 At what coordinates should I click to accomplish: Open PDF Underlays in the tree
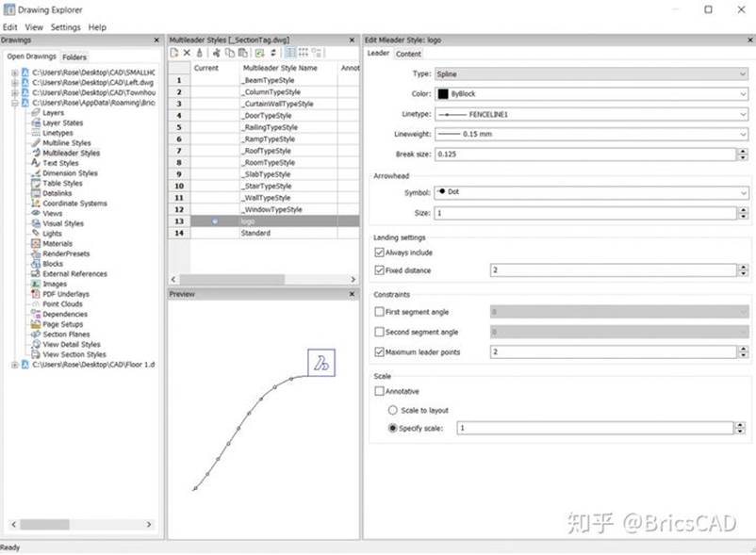tap(66, 294)
